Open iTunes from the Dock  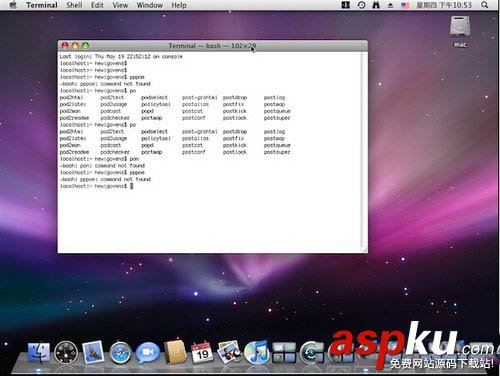pos(257,353)
